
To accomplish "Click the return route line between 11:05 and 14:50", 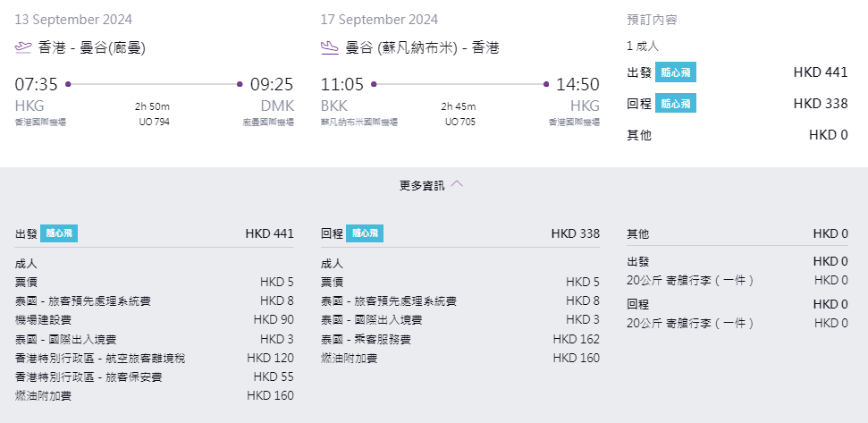I will click(459, 85).
